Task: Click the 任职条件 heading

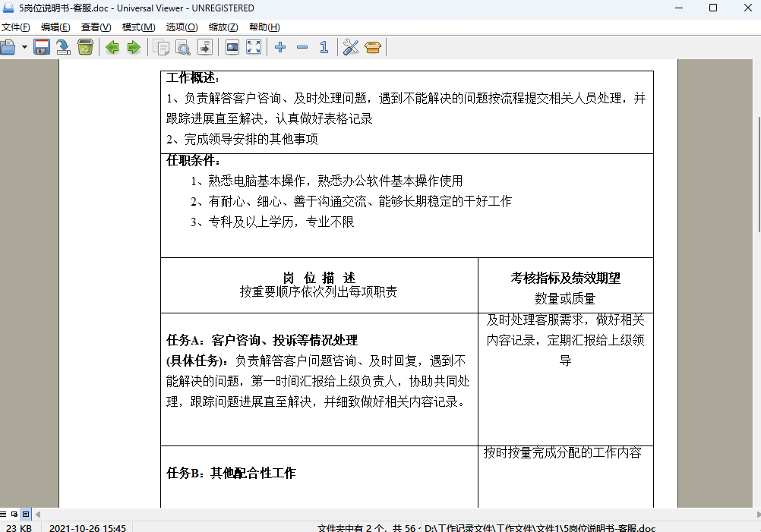Action: [193, 161]
